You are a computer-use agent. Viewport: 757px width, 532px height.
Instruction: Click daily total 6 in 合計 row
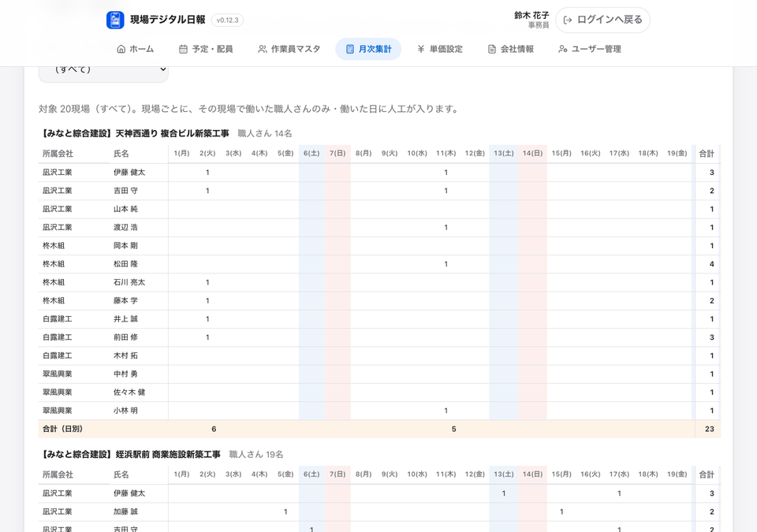coord(214,429)
